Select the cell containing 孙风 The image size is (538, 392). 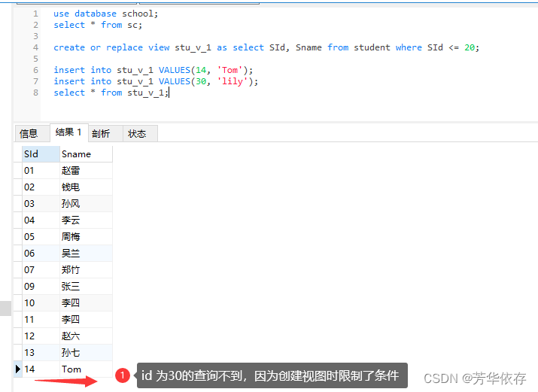coord(86,203)
